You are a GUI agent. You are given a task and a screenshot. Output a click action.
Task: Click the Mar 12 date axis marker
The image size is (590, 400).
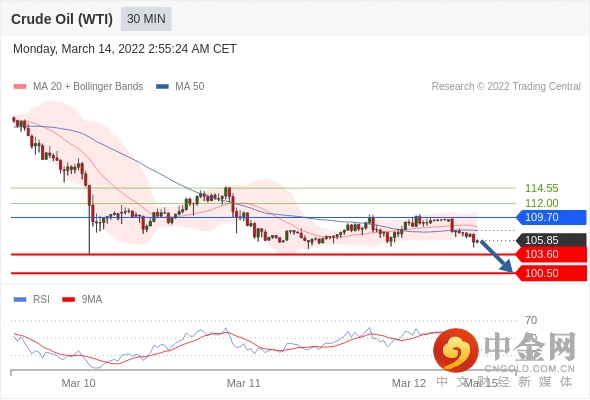click(x=409, y=383)
